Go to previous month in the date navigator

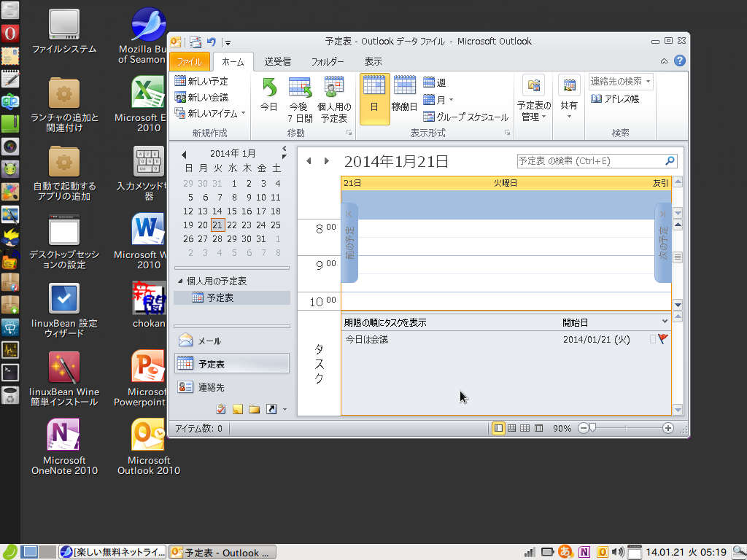tap(184, 155)
